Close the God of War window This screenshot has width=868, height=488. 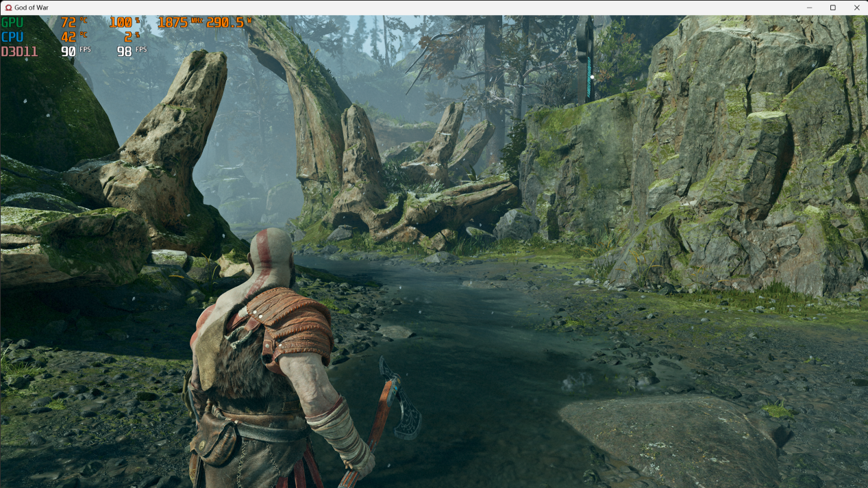pos(857,7)
